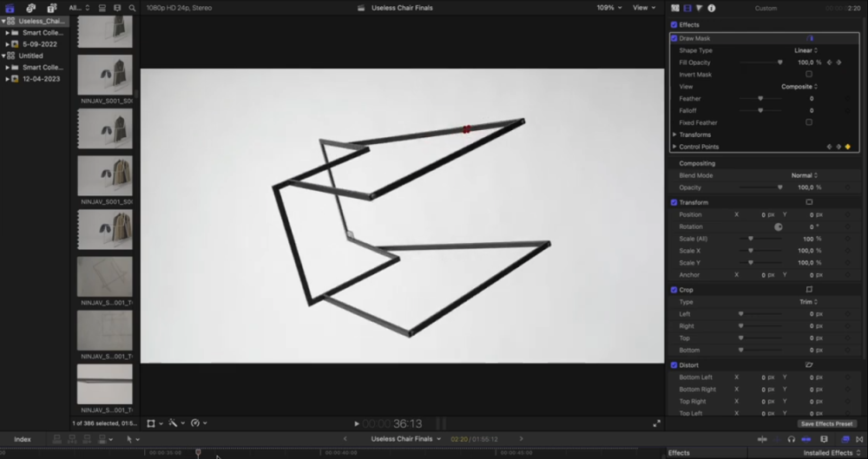This screenshot has height=459, width=868.
Task: Open the viewer View menu
Action: click(643, 8)
